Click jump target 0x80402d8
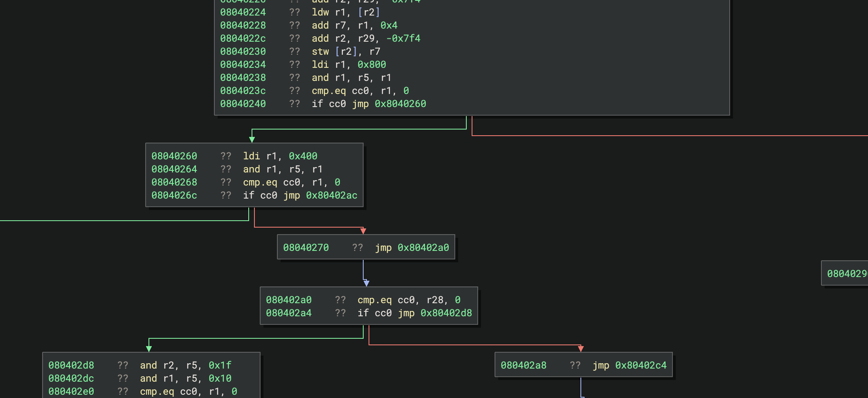The image size is (868, 398). pos(446,313)
